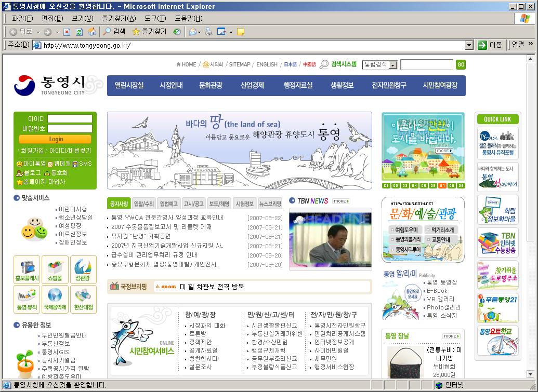Open the 홍보플래시 icon tile
This screenshot has width=538, height=392.
tap(27, 269)
